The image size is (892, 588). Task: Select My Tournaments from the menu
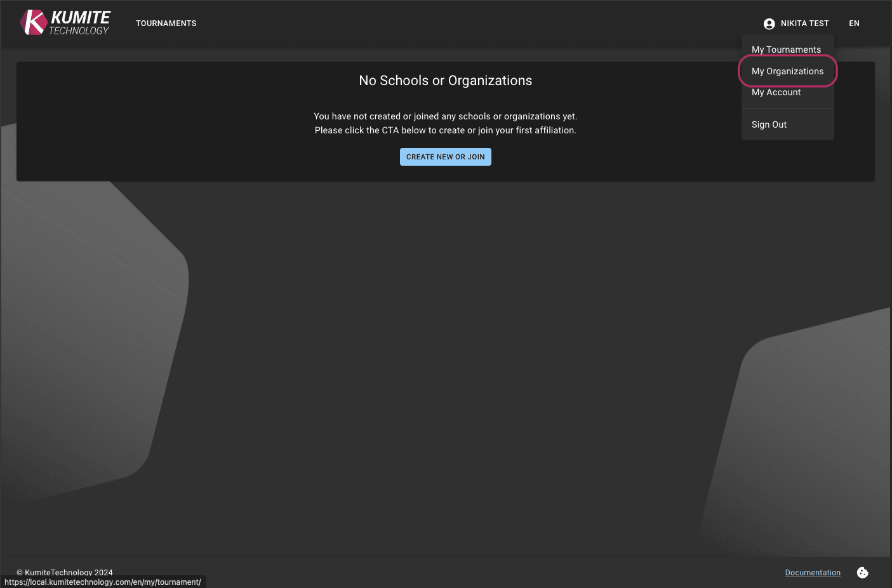[x=786, y=50]
